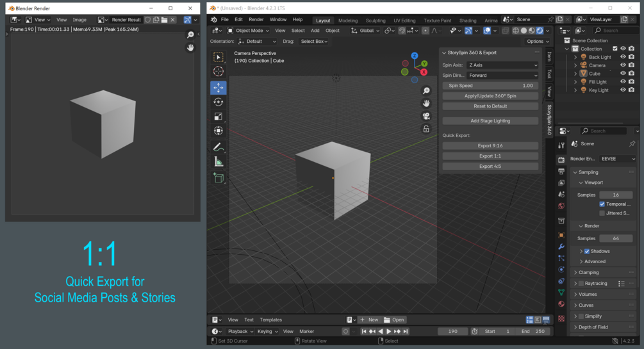Click the timeline End frame 250 field

(533, 331)
